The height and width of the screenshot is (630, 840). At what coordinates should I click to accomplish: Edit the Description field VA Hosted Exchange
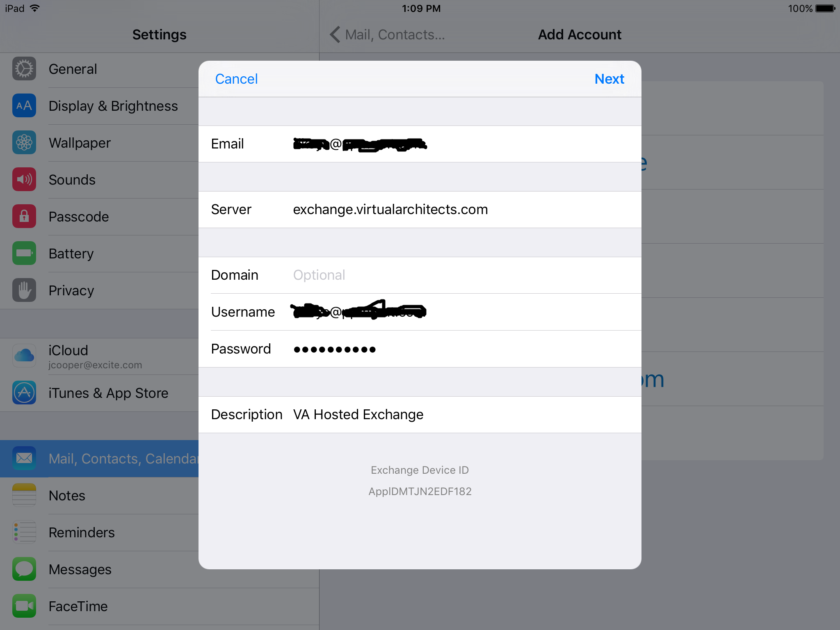(420, 415)
